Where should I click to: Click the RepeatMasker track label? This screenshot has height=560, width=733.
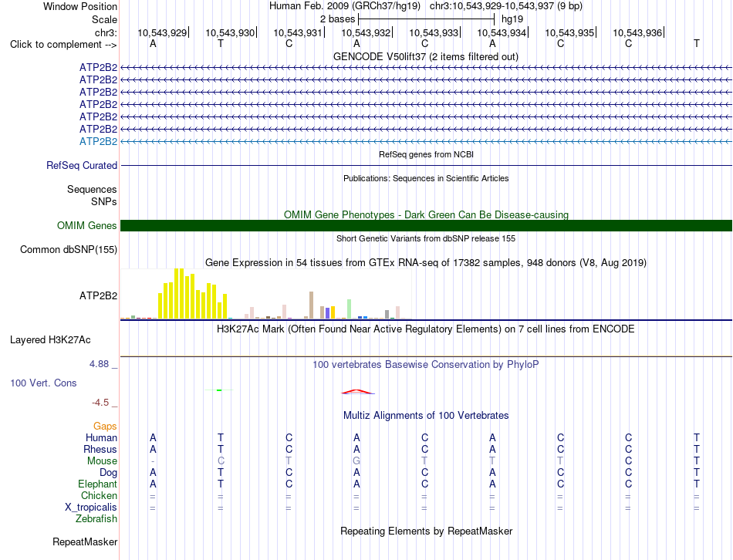pos(85,541)
